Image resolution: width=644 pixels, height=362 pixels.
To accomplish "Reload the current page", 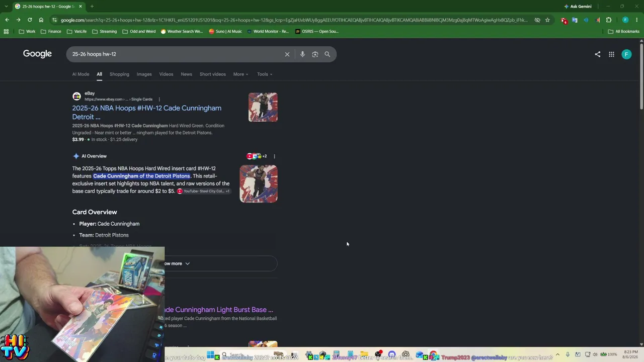I will (30, 20).
